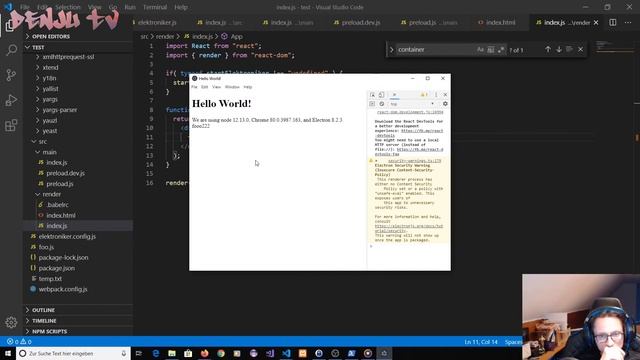Viewport: 640px width, 360px height.
Task: Open .babelrc in the explorer
Action: 57,205
